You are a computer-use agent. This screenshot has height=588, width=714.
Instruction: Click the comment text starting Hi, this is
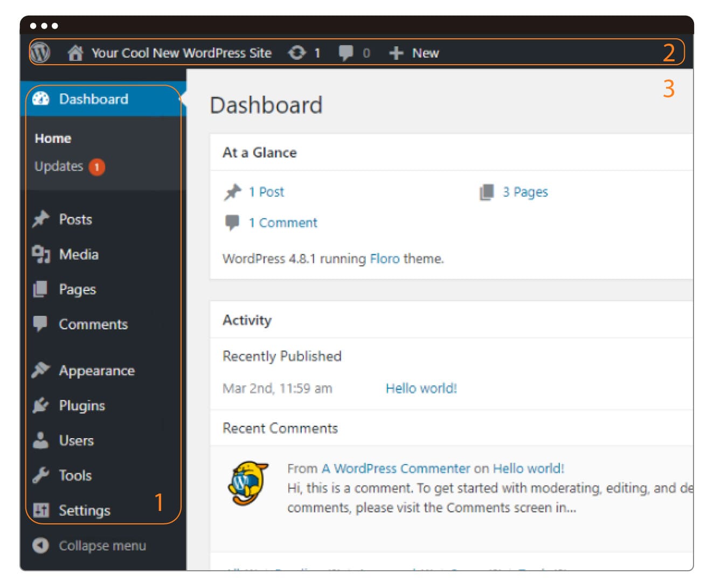[x=490, y=498]
